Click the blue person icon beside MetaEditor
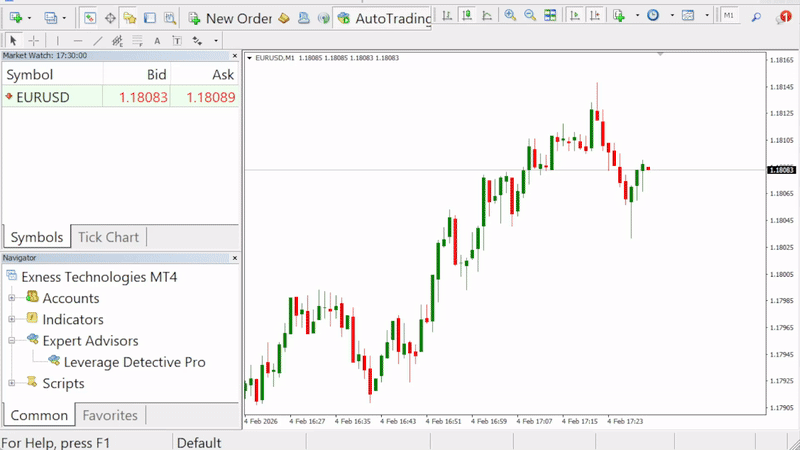The height and width of the screenshot is (450, 800). click(304, 18)
